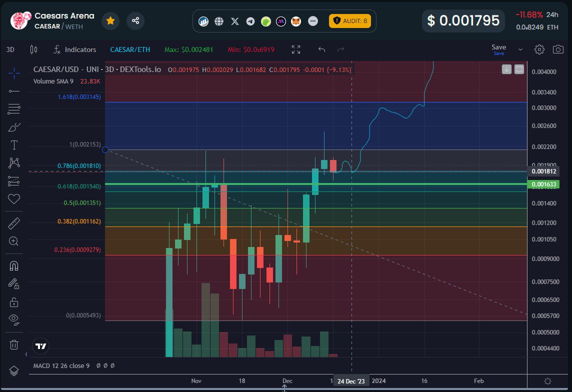Click the 0.786(0.001810) Fibonacci level label
The height and width of the screenshot is (392, 572).
click(x=79, y=166)
